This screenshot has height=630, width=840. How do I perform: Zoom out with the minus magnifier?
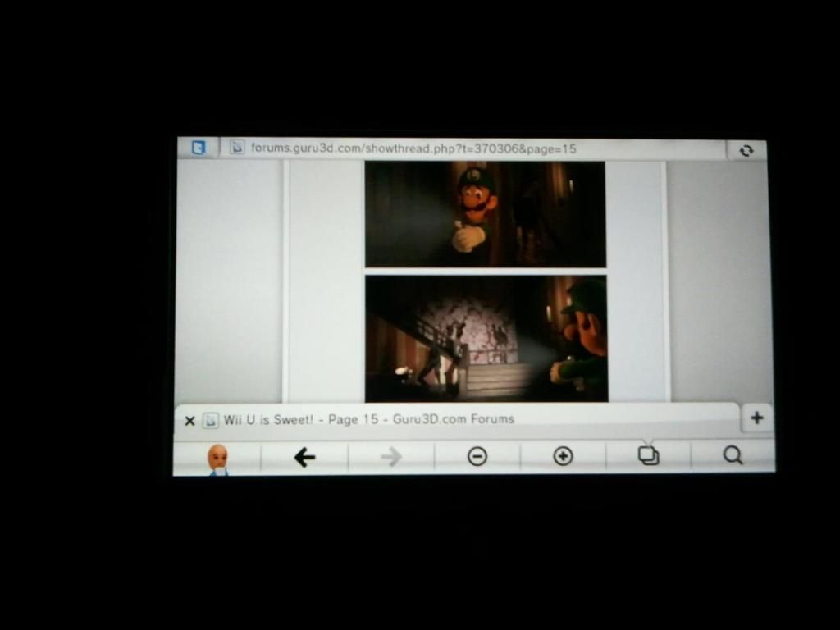click(x=477, y=456)
